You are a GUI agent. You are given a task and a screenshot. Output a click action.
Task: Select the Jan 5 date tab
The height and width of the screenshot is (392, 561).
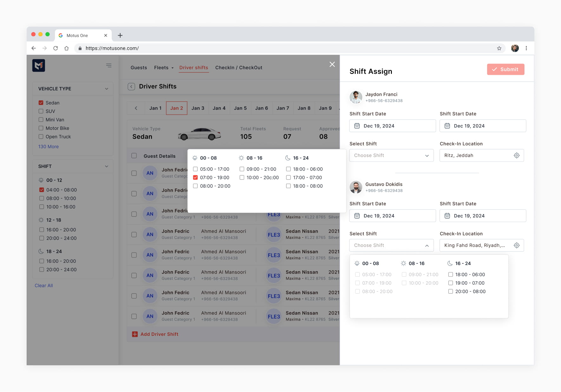coord(240,108)
